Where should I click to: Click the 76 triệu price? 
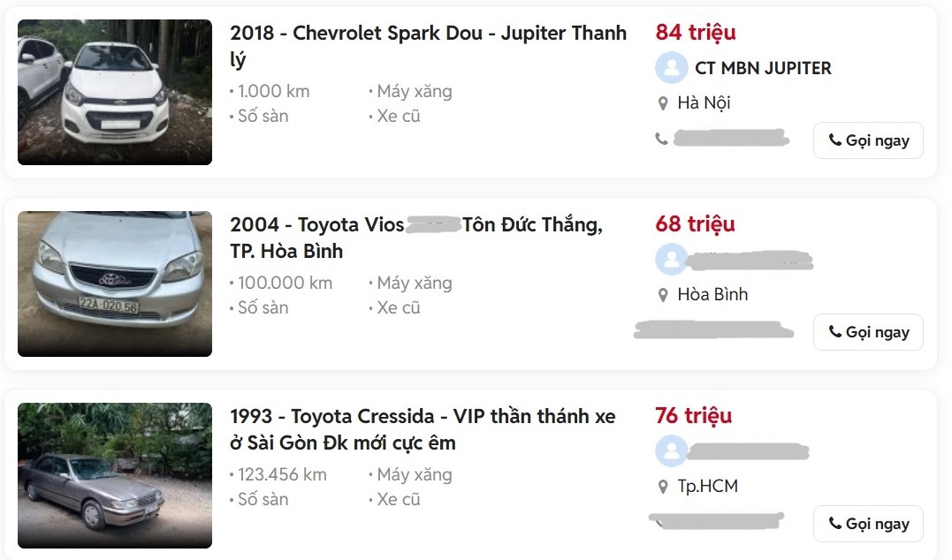click(694, 415)
